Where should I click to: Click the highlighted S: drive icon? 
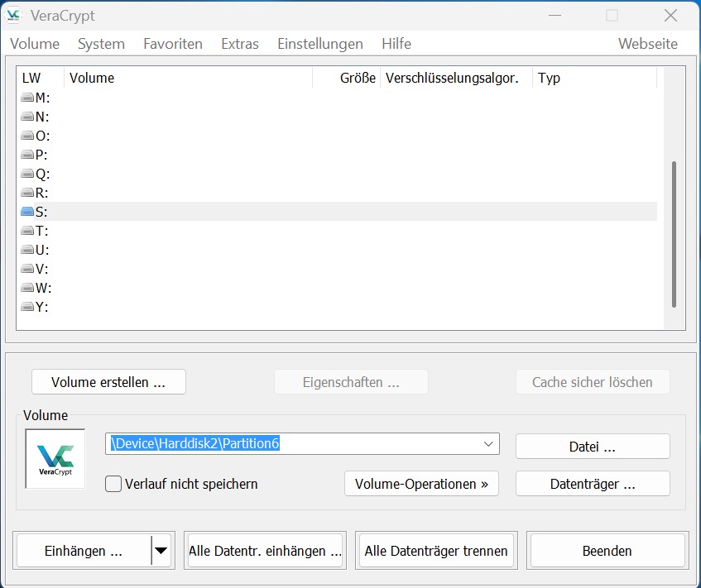(27, 212)
